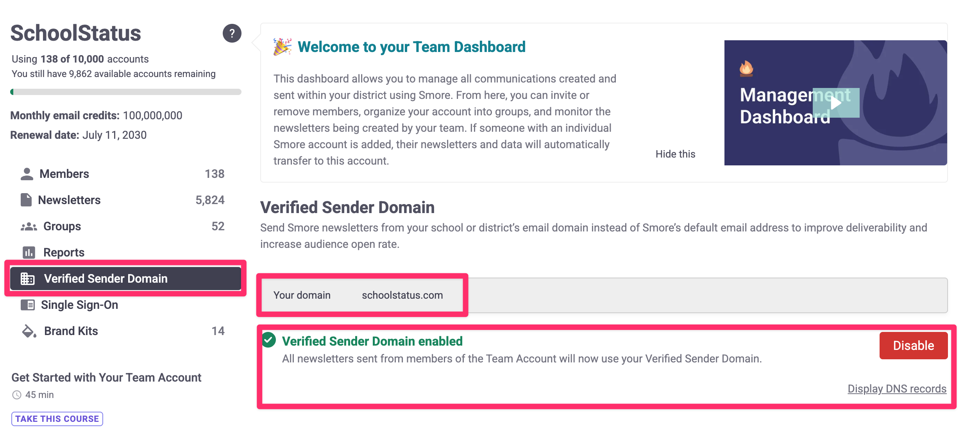
Task: Click the Members person icon
Action: pos(27,174)
